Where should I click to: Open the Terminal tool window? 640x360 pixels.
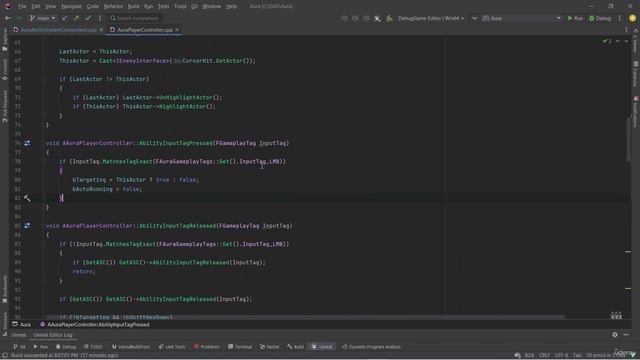tap(240, 347)
